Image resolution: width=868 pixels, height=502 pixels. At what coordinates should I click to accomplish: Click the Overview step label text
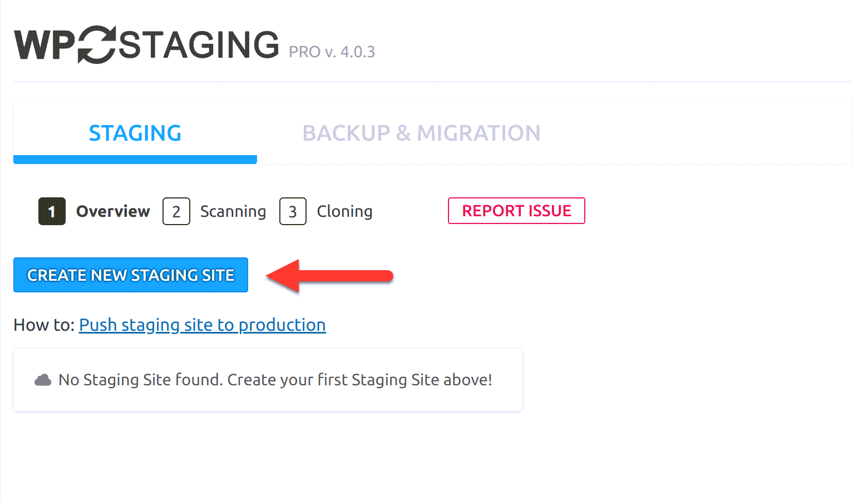click(113, 211)
